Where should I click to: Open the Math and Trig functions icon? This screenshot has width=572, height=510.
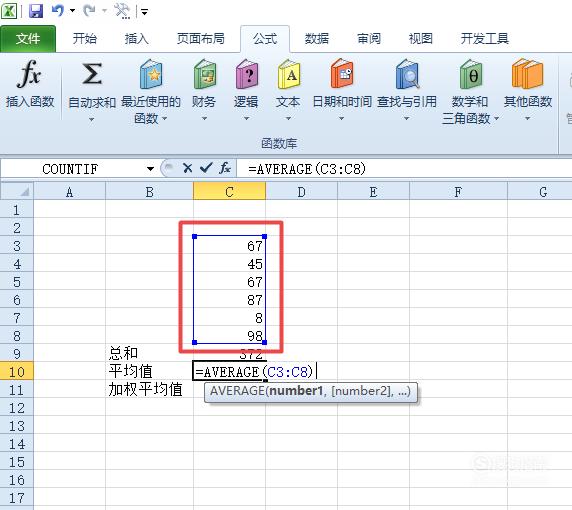point(471,74)
